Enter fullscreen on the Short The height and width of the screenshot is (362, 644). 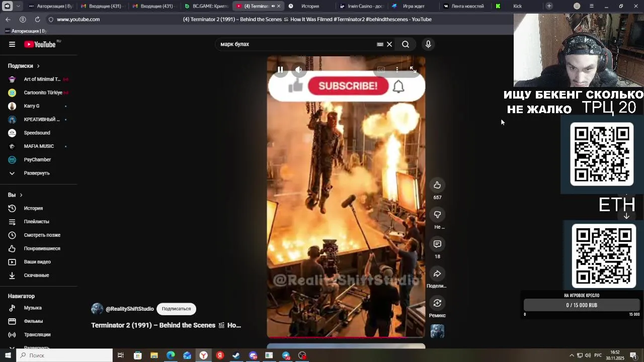413,70
